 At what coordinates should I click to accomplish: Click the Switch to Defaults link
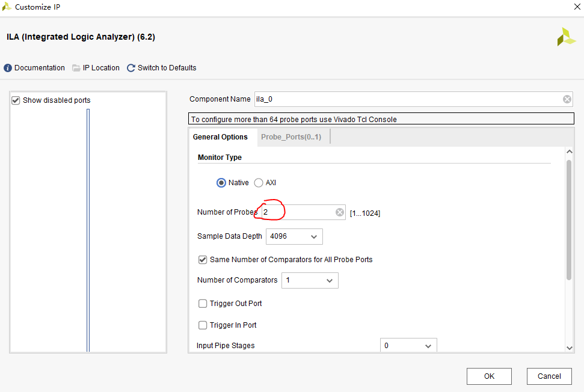click(167, 68)
